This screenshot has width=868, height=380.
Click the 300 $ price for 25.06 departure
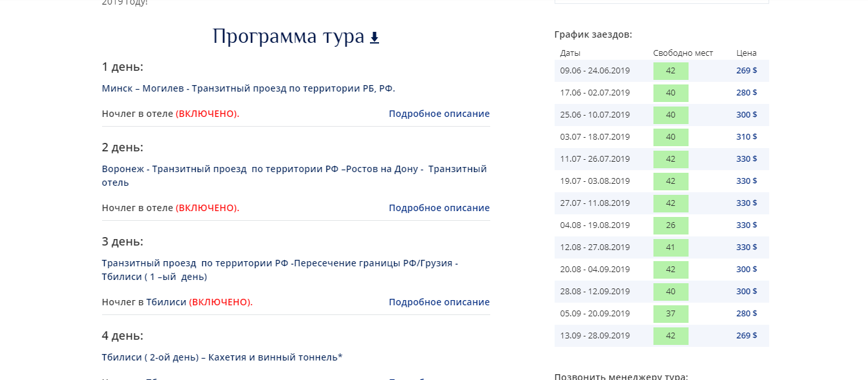746,115
